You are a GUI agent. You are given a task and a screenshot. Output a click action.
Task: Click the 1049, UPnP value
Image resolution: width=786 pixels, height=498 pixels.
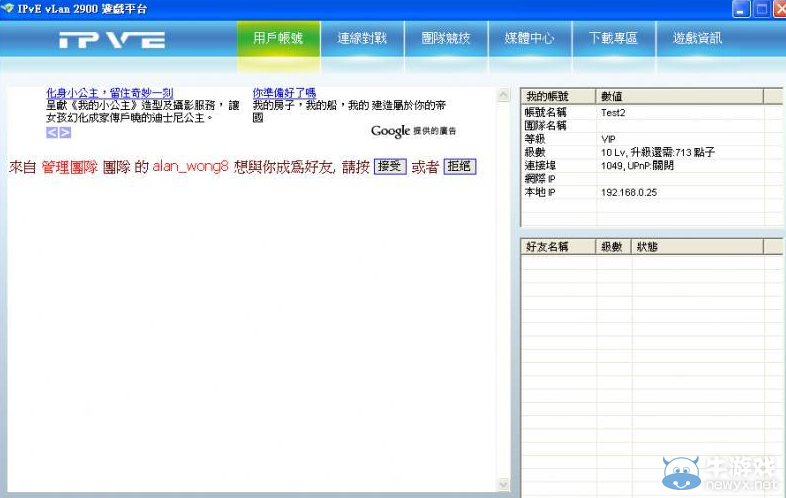[637, 165]
